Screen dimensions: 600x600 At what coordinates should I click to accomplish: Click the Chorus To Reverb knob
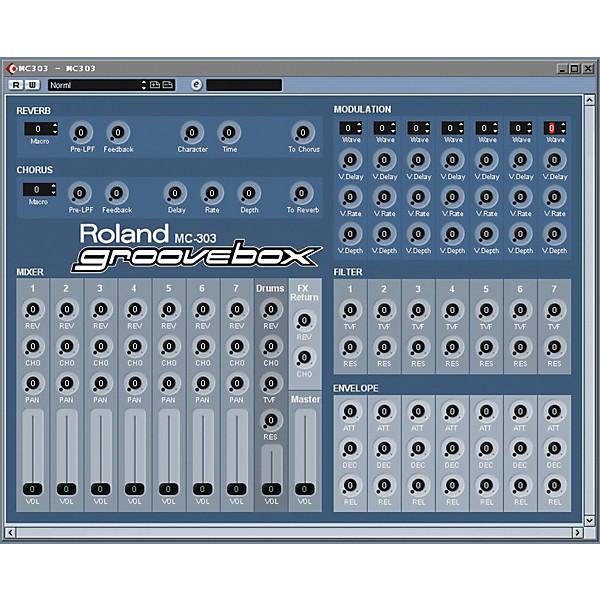301,193
